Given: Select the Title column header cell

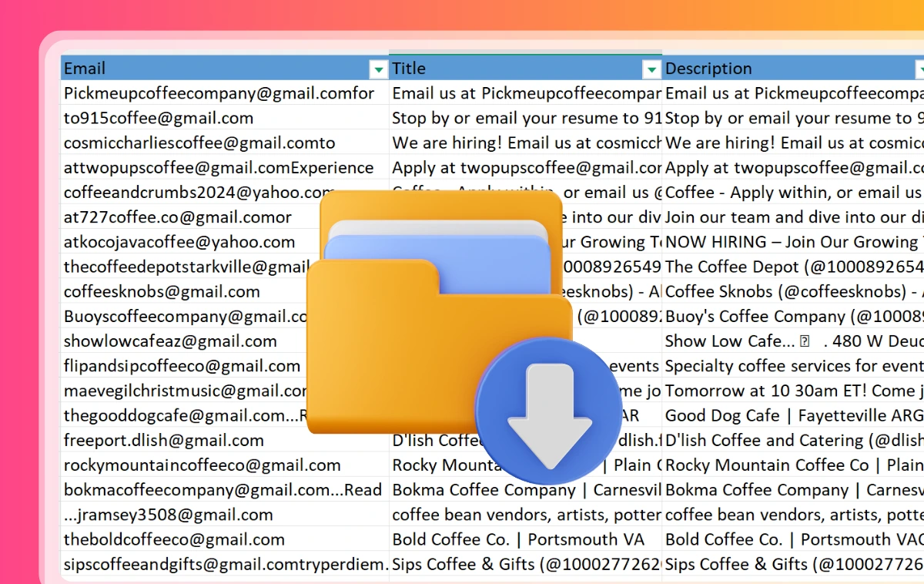Looking at the screenshot, I should pos(525,68).
